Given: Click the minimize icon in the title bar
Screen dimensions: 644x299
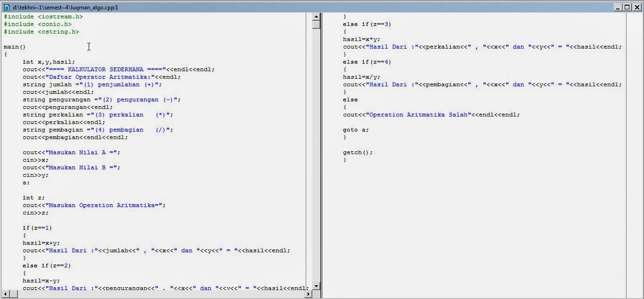Looking at the screenshot, I should 618,7.
